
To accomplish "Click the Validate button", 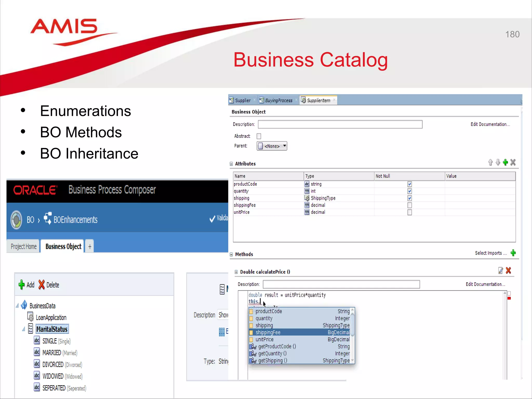I will pyautogui.click(x=219, y=218).
